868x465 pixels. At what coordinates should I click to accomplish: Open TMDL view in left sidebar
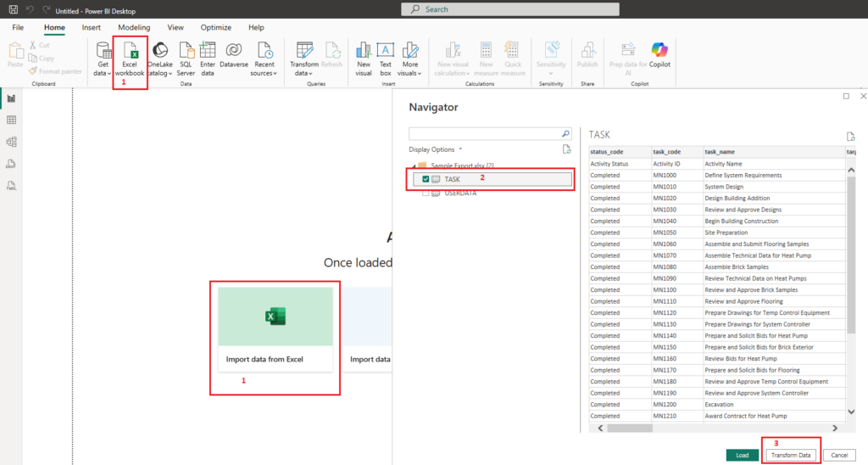click(x=11, y=186)
